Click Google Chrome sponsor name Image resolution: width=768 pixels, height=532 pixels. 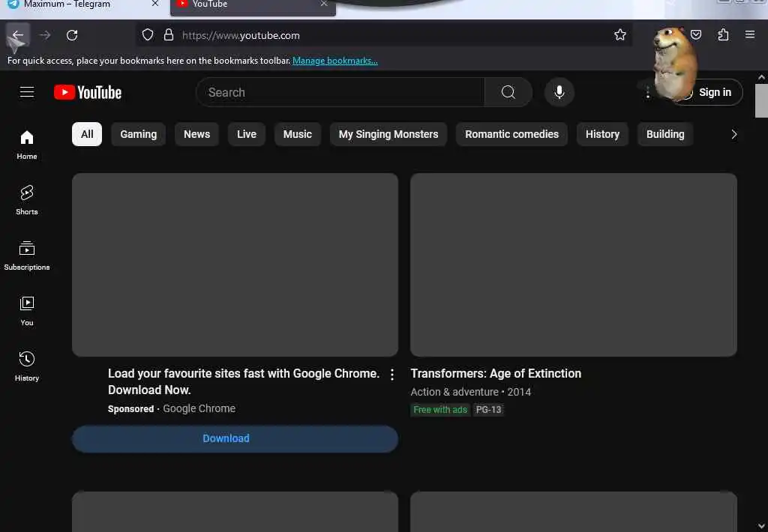199,408
